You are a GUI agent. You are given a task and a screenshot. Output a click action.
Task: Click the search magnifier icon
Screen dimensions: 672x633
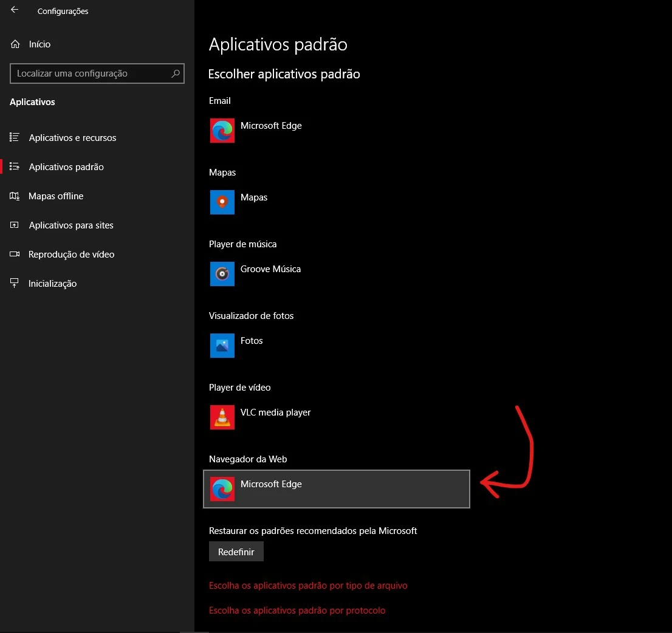pos(175,74)
